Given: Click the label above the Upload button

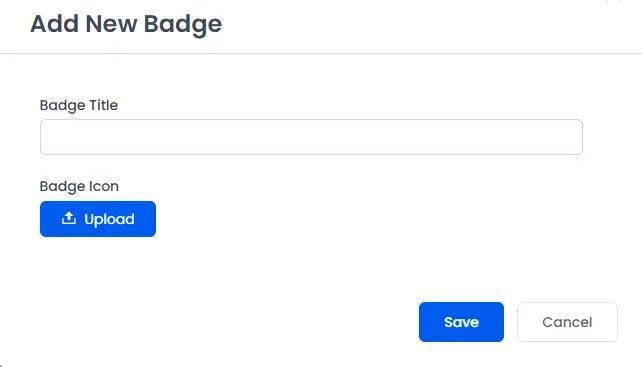Looking at the screenshot, I should (79, 186).
